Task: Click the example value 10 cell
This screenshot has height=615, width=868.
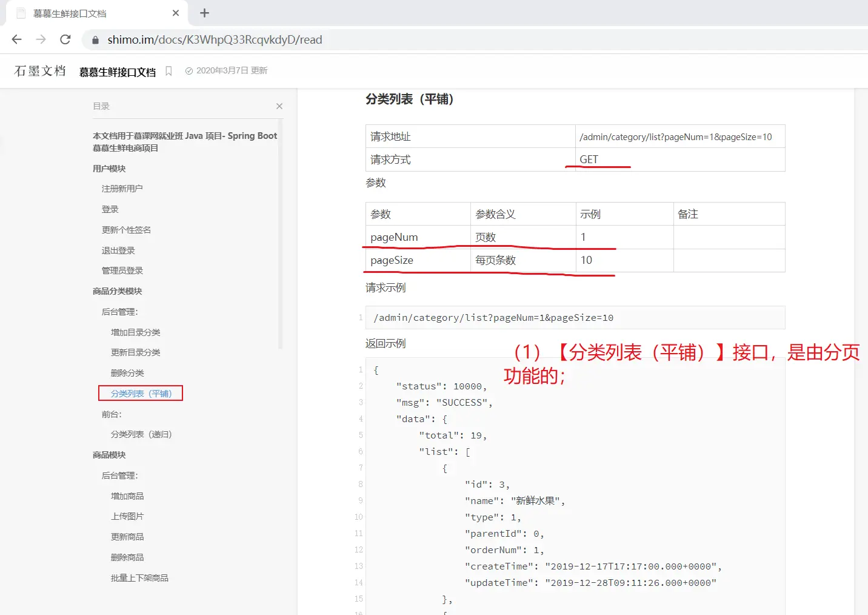Action: (625, 260)
